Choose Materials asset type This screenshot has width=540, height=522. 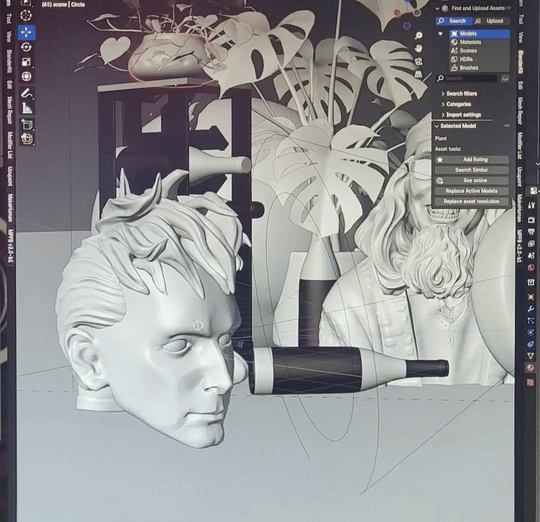pyautogui.click(x=480, y=42)
